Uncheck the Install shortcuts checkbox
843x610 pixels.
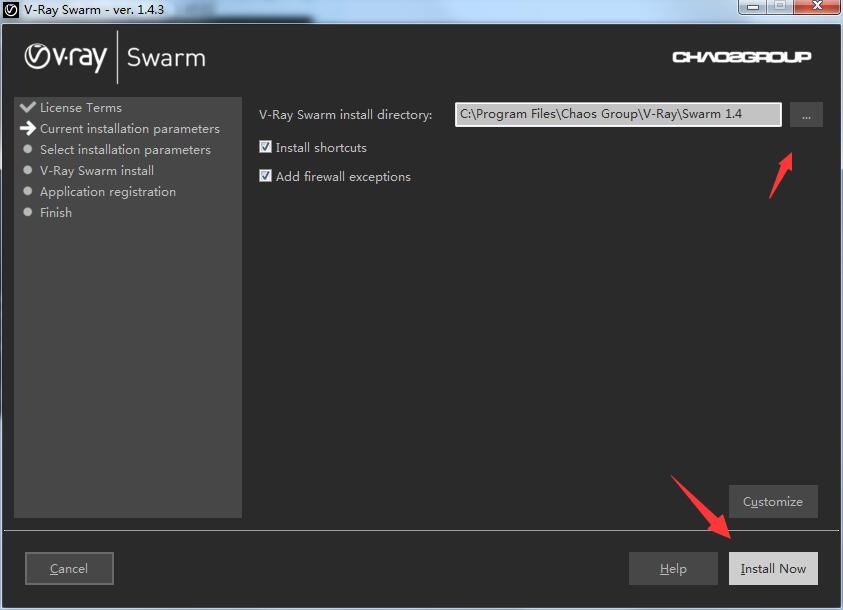[x=265, y=147]
